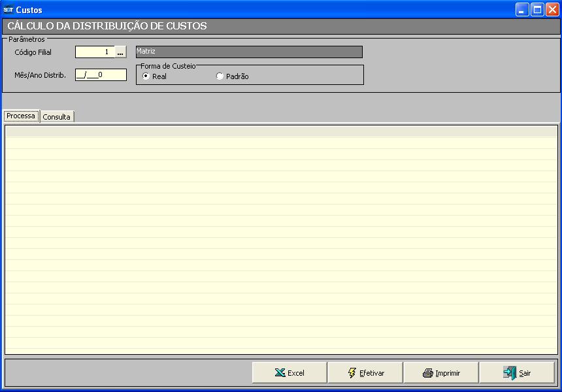Switch to the Processa tab
562x392 pixels.
tap(21, 116)
